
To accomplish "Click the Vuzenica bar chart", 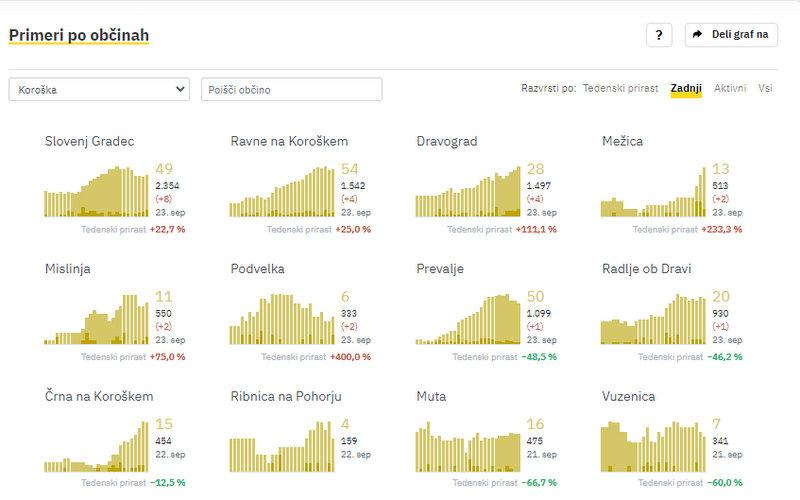I will click(653, 445).
